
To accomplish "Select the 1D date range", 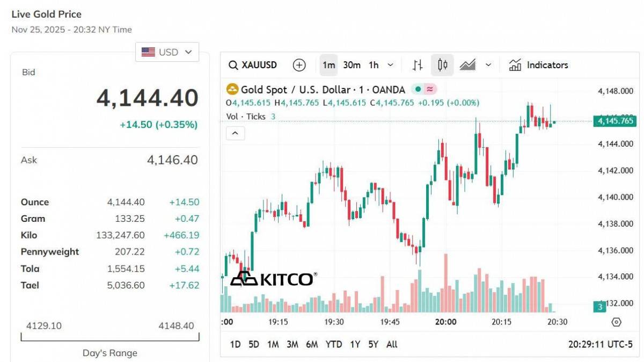I will click(235, 344).
